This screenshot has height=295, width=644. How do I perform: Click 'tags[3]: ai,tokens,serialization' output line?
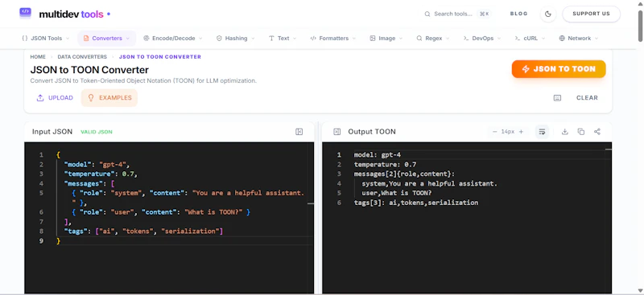(x=416, y=203)
